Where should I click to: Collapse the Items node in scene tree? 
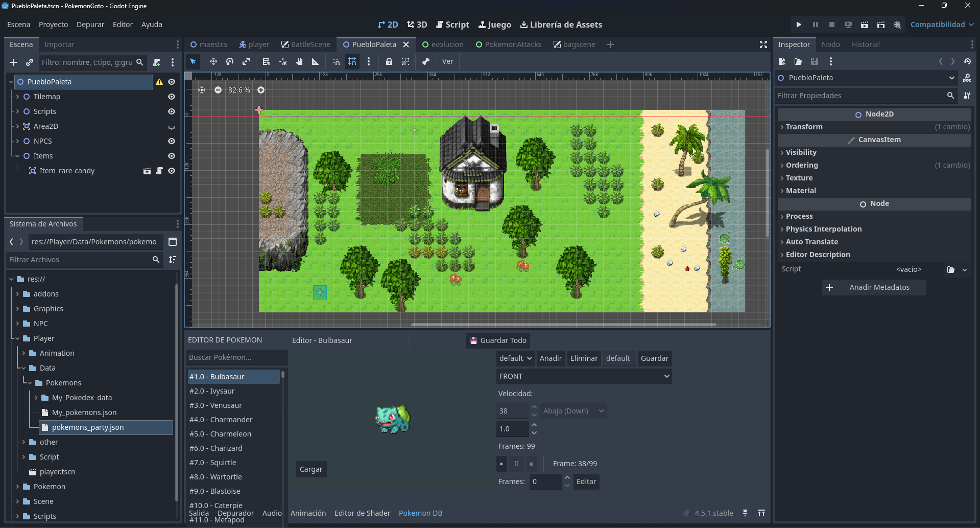point(17,156)
